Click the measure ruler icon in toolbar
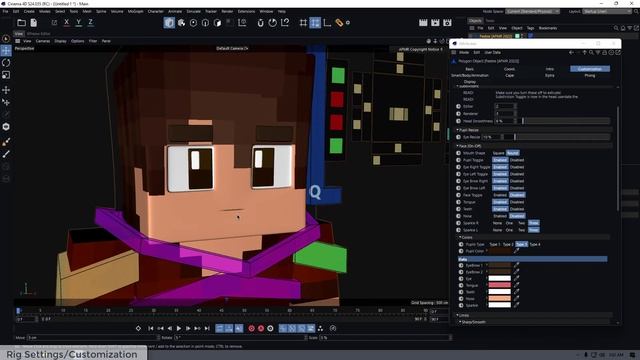 coord(339,23)
